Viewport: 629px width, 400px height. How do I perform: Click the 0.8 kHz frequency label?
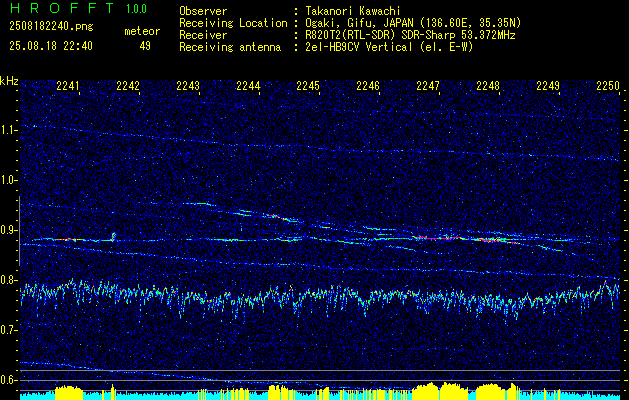[8, 280]
